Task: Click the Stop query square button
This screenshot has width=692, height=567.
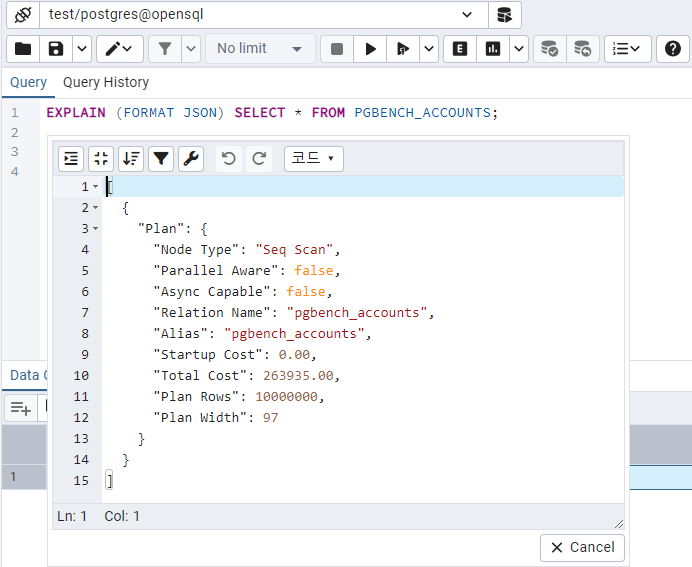Action: point(337,49)
